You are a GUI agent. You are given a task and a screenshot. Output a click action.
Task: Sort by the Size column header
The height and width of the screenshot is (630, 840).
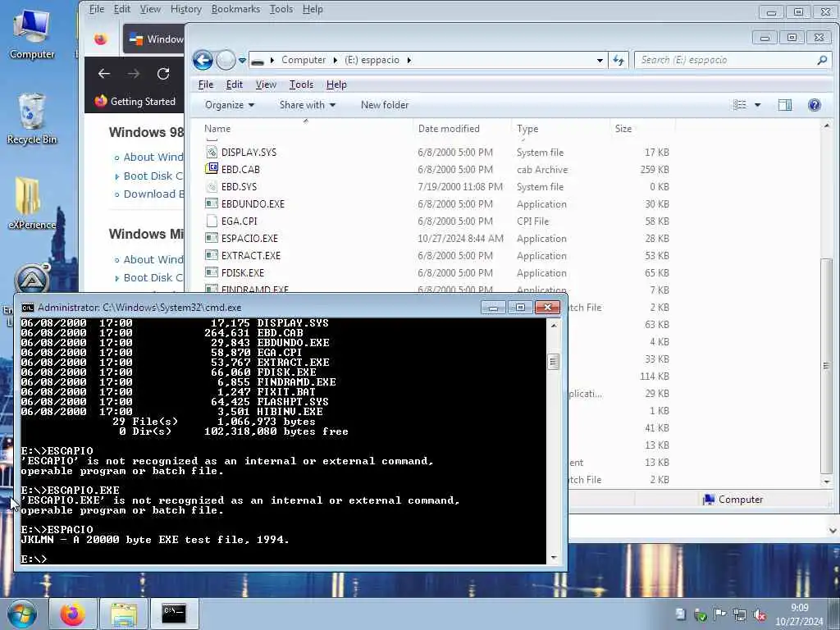click(x=642, y=129)
